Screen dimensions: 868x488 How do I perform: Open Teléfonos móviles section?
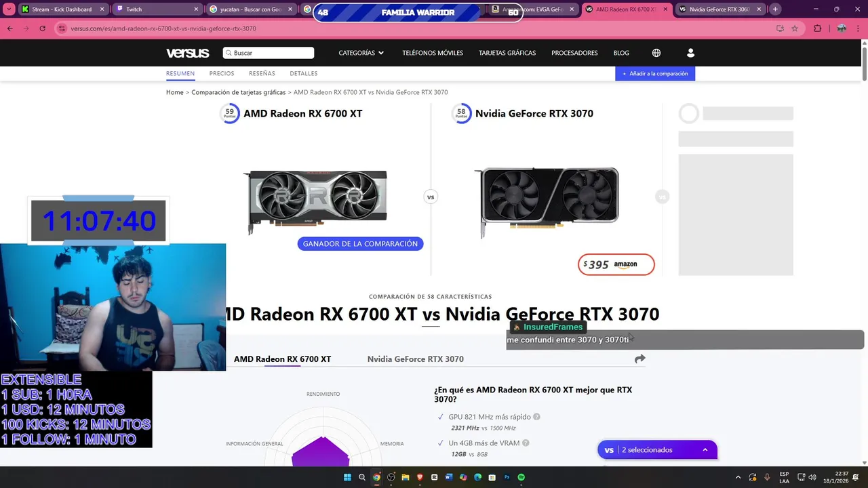[x=433, y=53]
